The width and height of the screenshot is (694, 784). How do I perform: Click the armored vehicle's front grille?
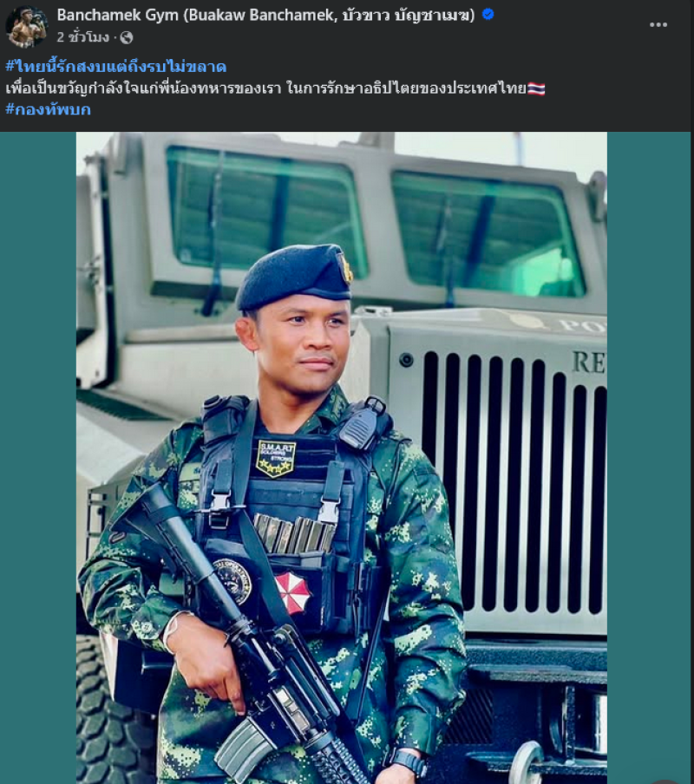click(515, 484)
